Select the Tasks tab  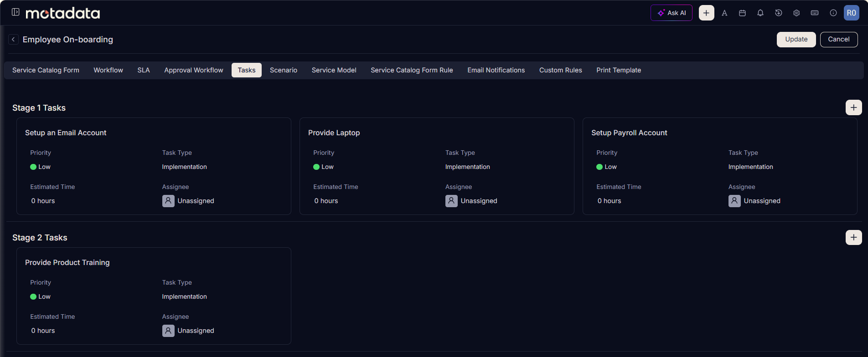(247, 70)
